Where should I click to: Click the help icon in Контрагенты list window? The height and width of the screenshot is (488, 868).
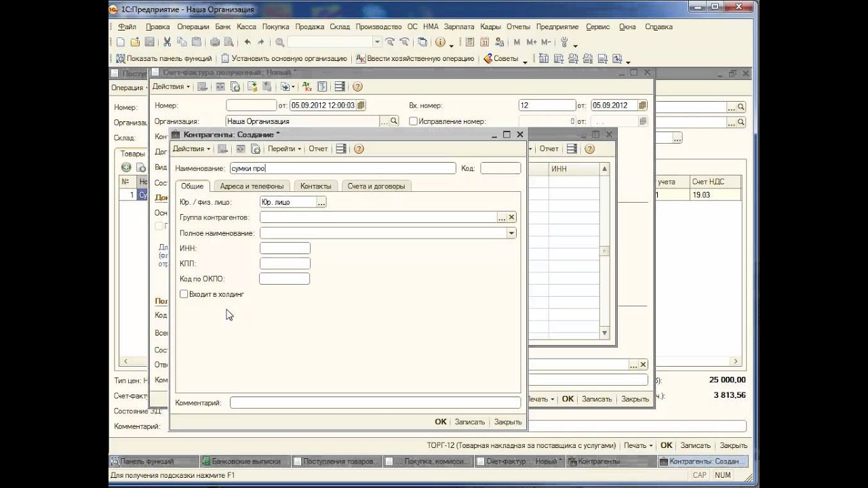(589, 148)
